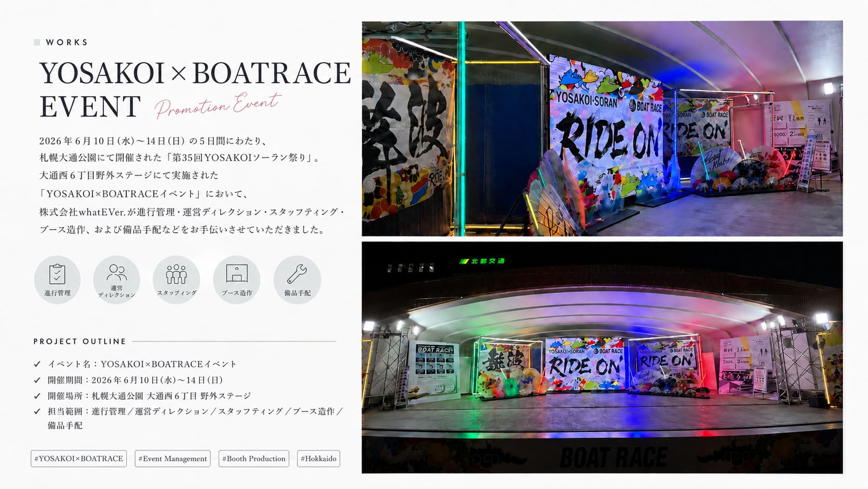Viewport: 868px width, 489px height.
Task: Click the #YOSAKOI×BOATRACE tag
Action: pyautogui.click(x=79, y=458)
